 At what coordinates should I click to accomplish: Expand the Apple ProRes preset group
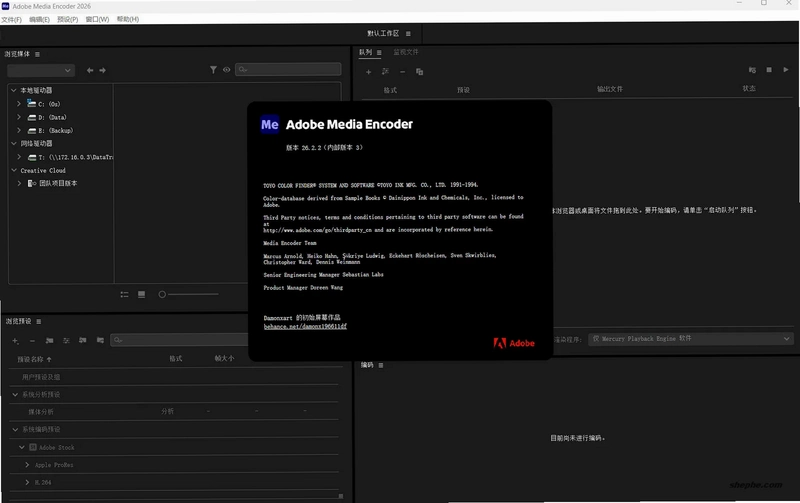[28, 465]
